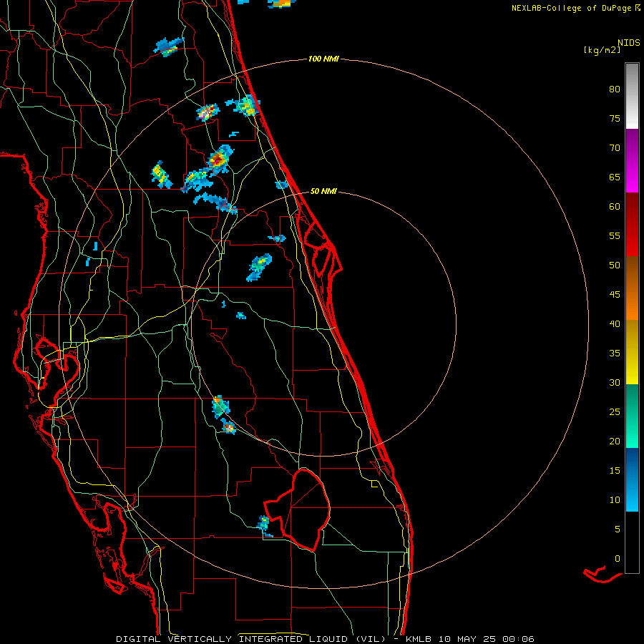The height and width of the screenshot is (644, 644).
Task: Click the 30 value on the scale
Action: point(615,382)
